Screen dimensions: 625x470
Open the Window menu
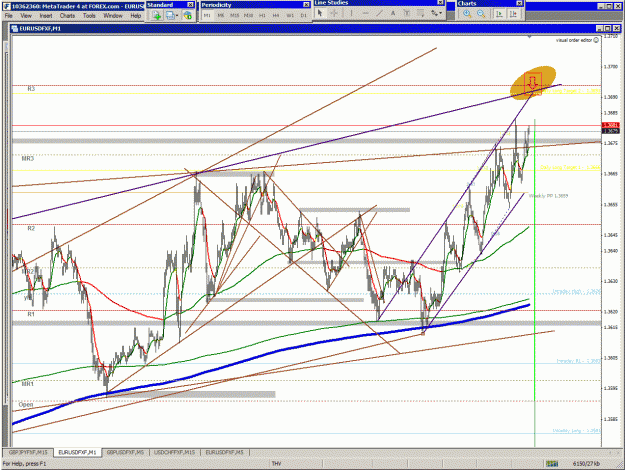click(x=113, y=16)
